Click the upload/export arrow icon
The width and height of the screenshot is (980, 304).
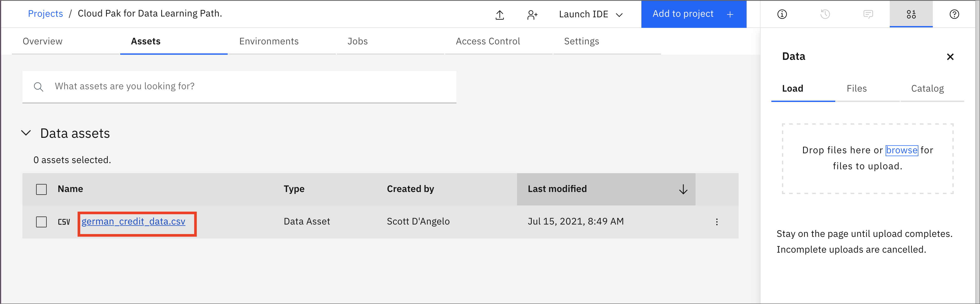point(500,15)
